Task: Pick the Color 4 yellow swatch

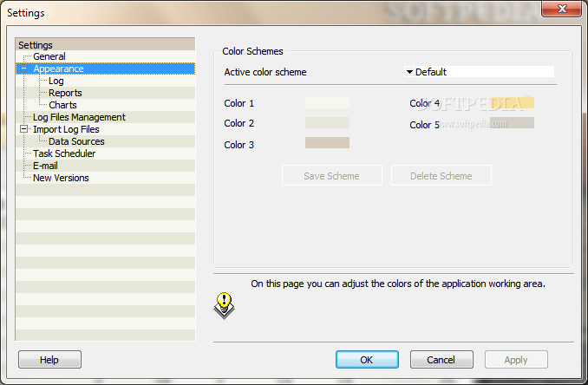Action: click(x=512, y=102)
